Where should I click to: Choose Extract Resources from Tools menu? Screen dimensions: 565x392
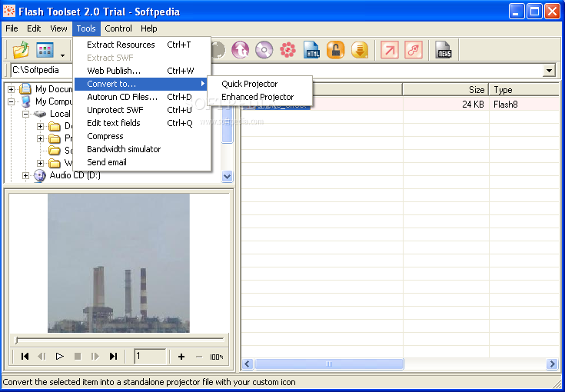point(142,45)
